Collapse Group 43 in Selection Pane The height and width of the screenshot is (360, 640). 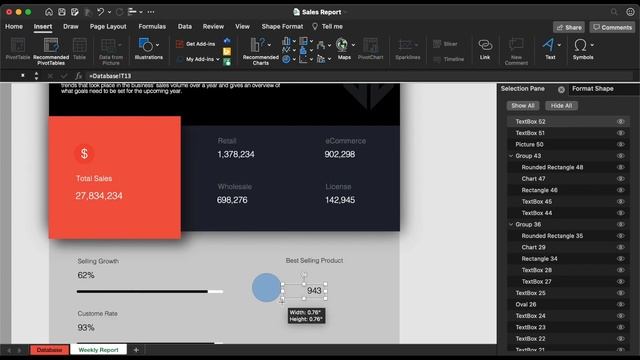(x=511, y=156)
